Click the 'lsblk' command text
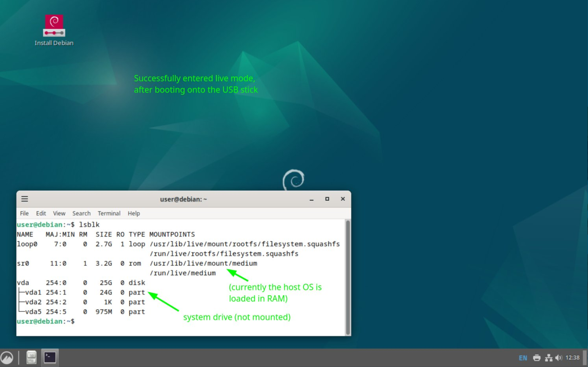This screenshot has height=367, width=588. pyautogui.click(x=89, y=225)
